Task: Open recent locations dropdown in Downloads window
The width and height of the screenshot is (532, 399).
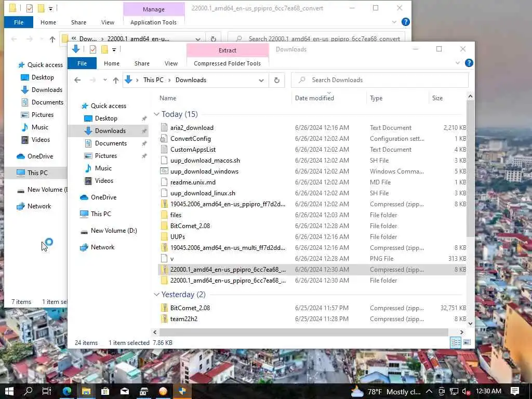Action: pos(105,80)
